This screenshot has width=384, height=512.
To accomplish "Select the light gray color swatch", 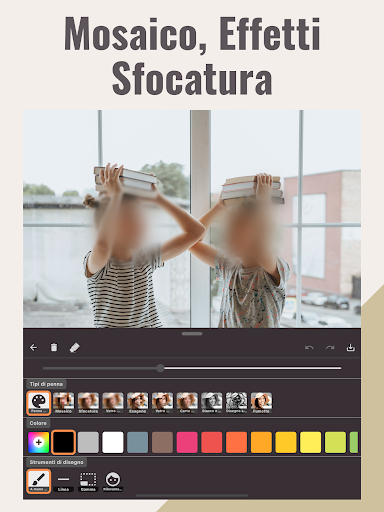I will [88, 442].
